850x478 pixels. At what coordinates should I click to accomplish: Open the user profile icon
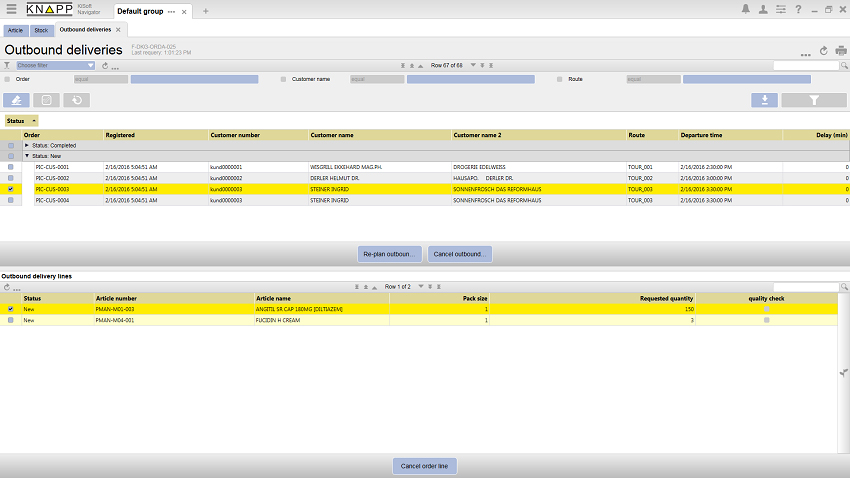(x=763, y=9)
